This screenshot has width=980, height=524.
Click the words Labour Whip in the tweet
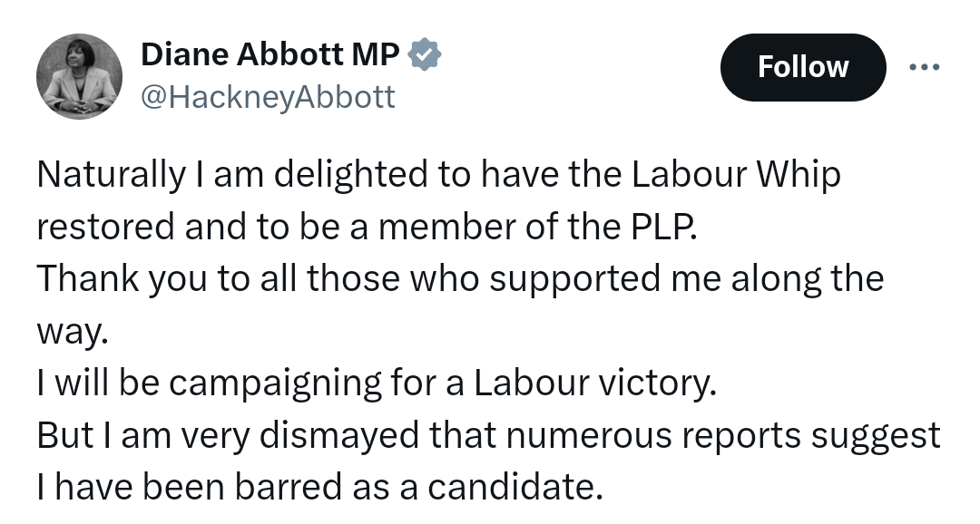point(736,175)
